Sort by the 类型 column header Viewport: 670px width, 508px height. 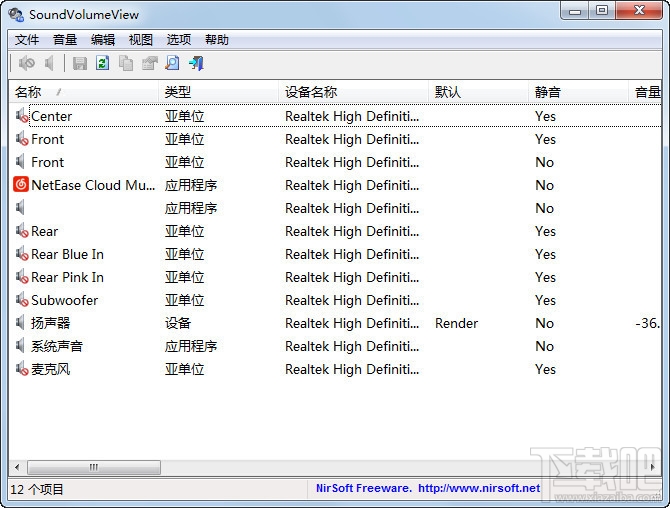219,92
